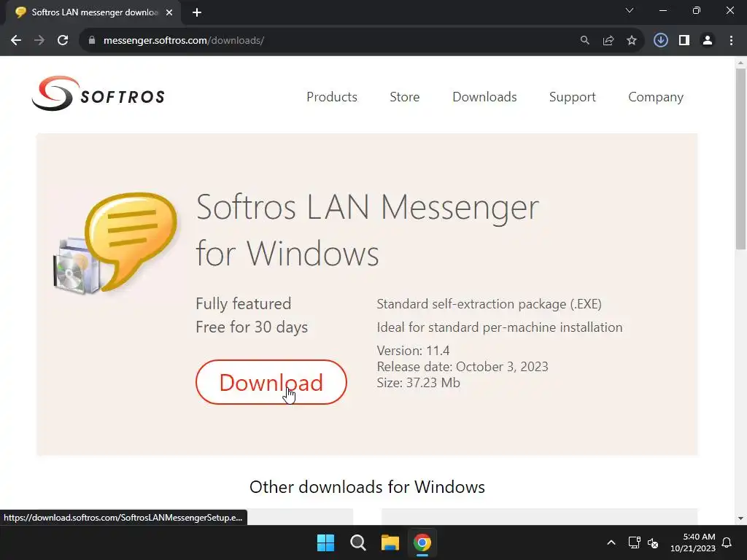Open Chrome three-dot menu
The height and width of the screenshot is (560, 747).
tap(731, 41)
